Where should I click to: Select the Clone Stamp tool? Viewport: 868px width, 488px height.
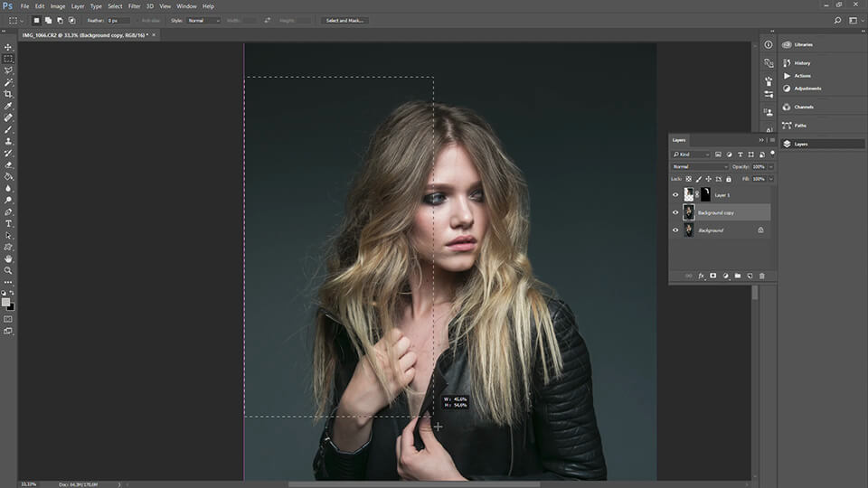click(8, 141)
